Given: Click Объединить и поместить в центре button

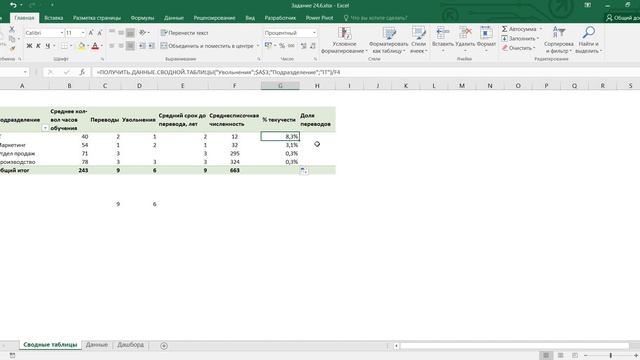Looking at the screenshot, I should pos(207,46).
